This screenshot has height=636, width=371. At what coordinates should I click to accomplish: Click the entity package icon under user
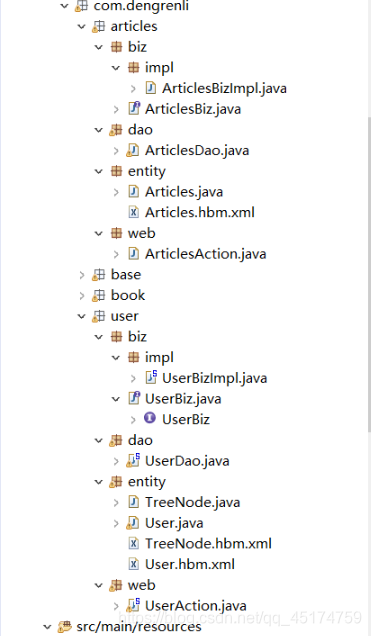point(116,481)
